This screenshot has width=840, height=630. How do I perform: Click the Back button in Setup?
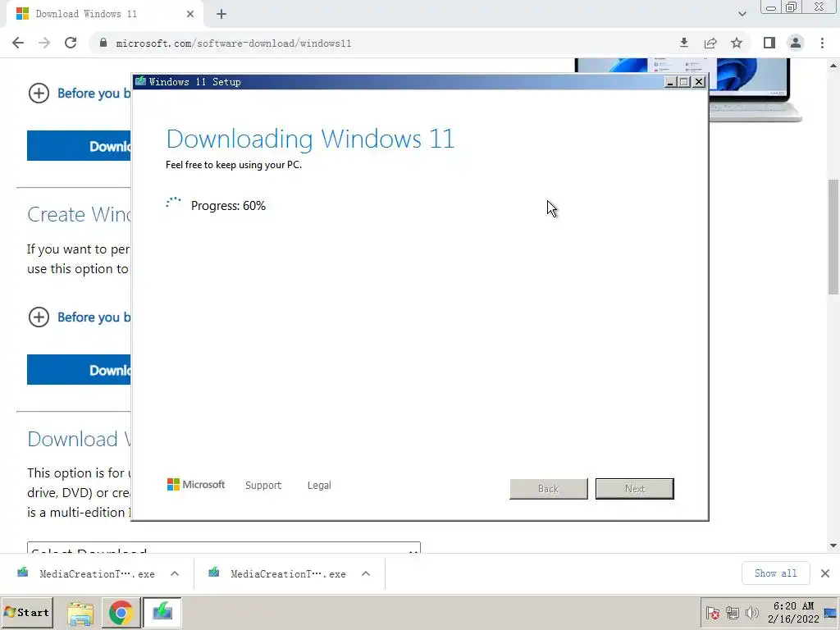(549, 489)
